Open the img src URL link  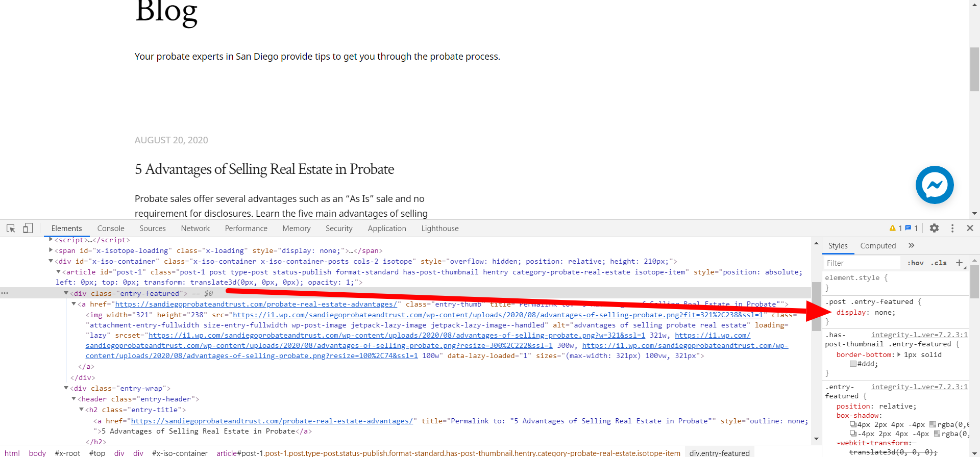498,315
